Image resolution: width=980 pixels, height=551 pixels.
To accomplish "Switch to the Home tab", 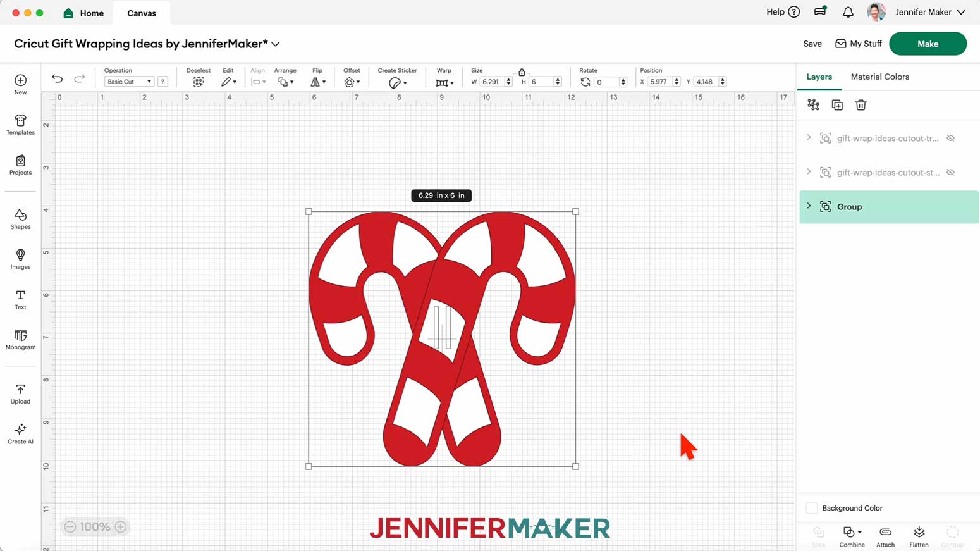I will pos(83,13).
